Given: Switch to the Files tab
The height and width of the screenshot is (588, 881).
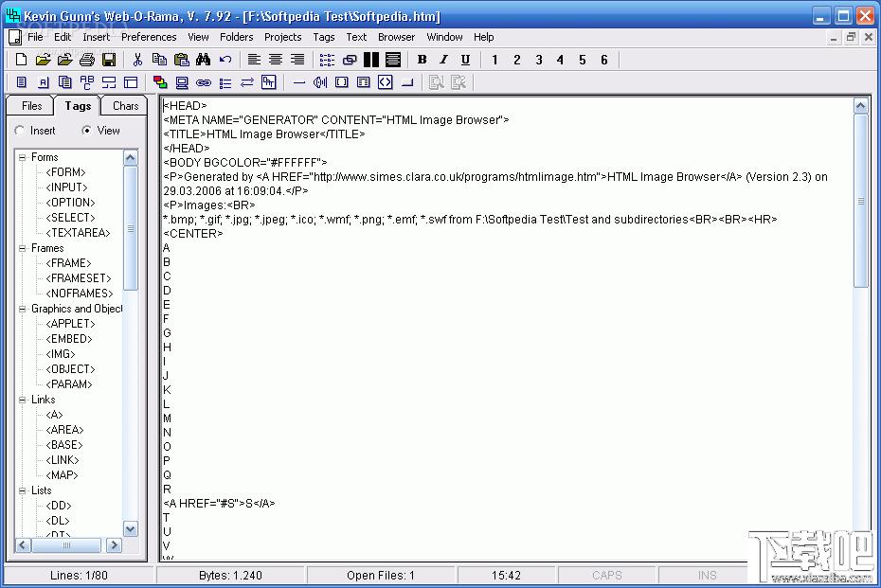Looking at the screenshot, I should coord(31,106).
